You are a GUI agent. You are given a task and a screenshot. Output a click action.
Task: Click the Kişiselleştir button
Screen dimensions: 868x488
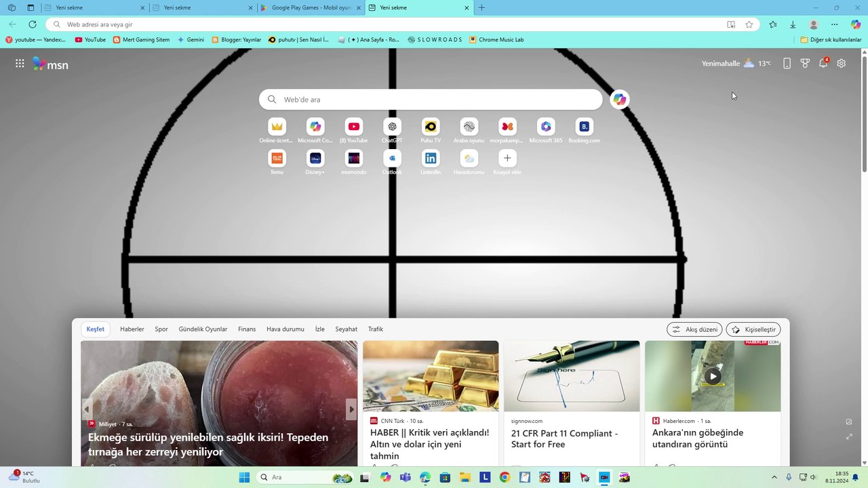[x=753, y=329]
